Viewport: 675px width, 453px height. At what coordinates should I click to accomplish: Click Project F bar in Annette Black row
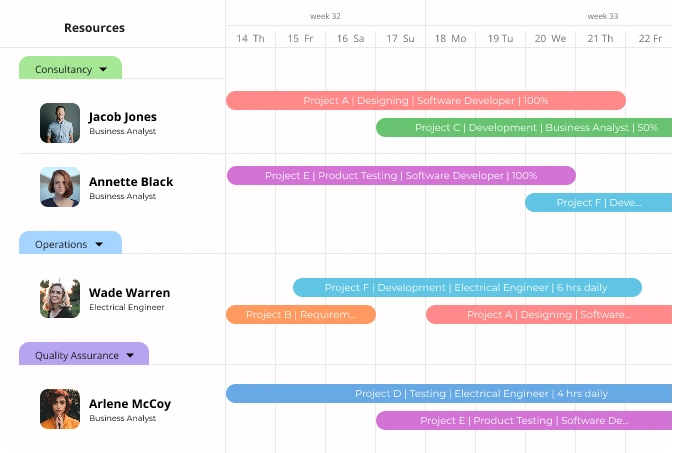[x=598, y=203]
